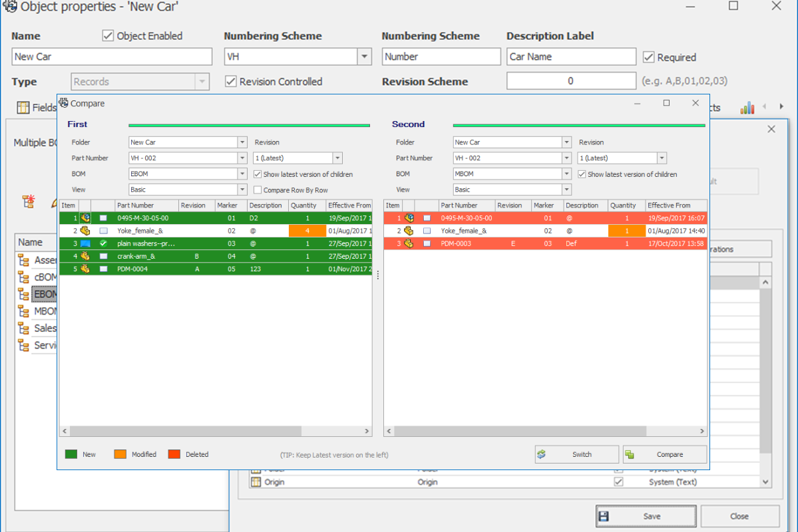
Task: Open the VH Numbering Scheme dropdown
Action: 365,57
